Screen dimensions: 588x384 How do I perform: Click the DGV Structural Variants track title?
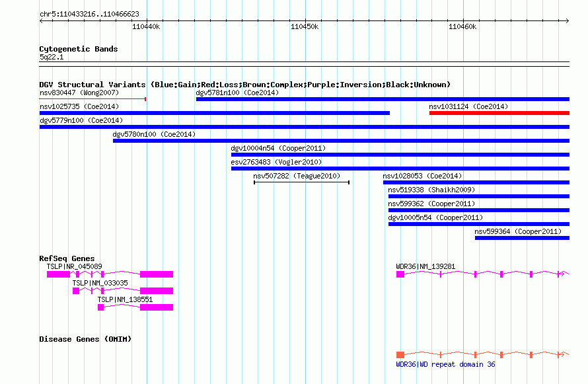point(245,85)
